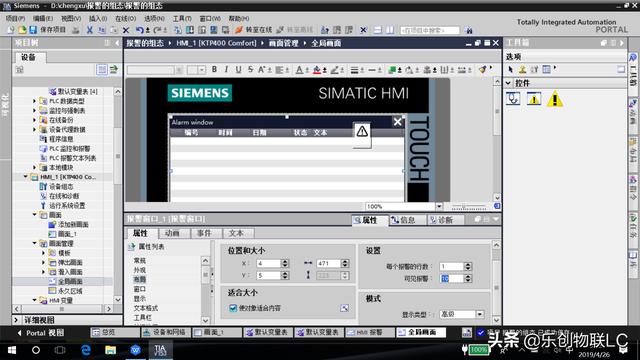Expand the 模板 tree node
Image resolution: width=640 pixels, height=360 pixels.
coord(44,253)
